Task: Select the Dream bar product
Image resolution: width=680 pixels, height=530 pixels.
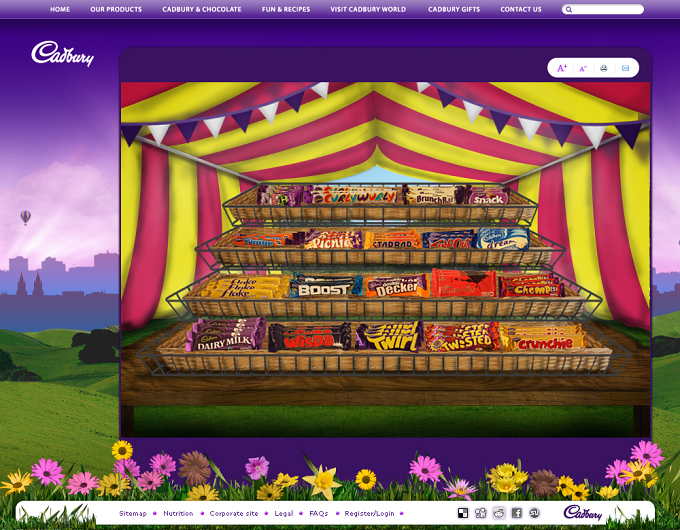Action: coord(503,239)
